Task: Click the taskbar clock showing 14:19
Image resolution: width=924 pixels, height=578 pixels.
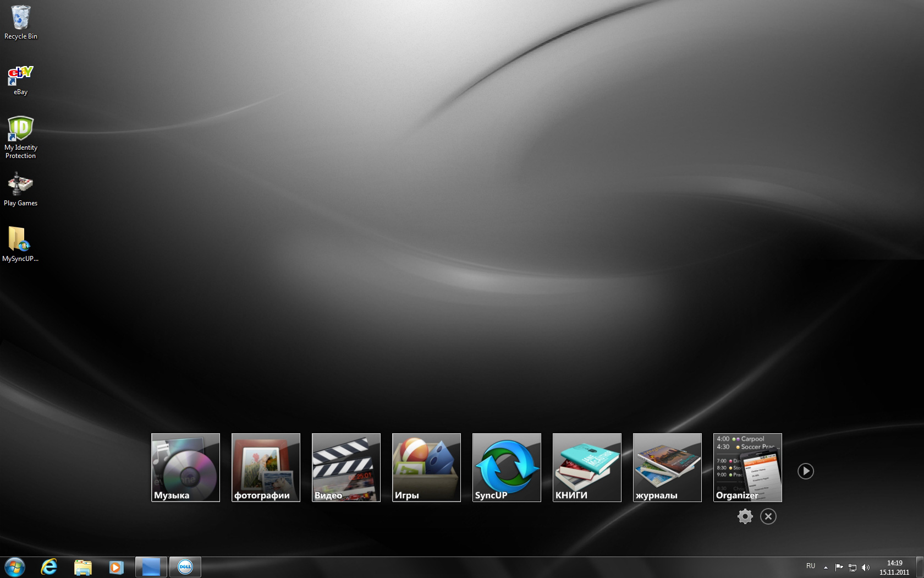Action: (894, 568)
